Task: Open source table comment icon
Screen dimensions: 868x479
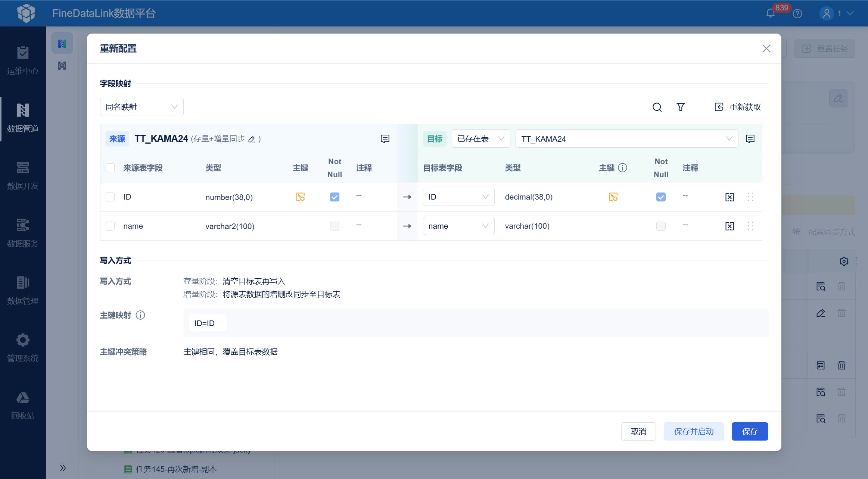Action: click(385, 139)
